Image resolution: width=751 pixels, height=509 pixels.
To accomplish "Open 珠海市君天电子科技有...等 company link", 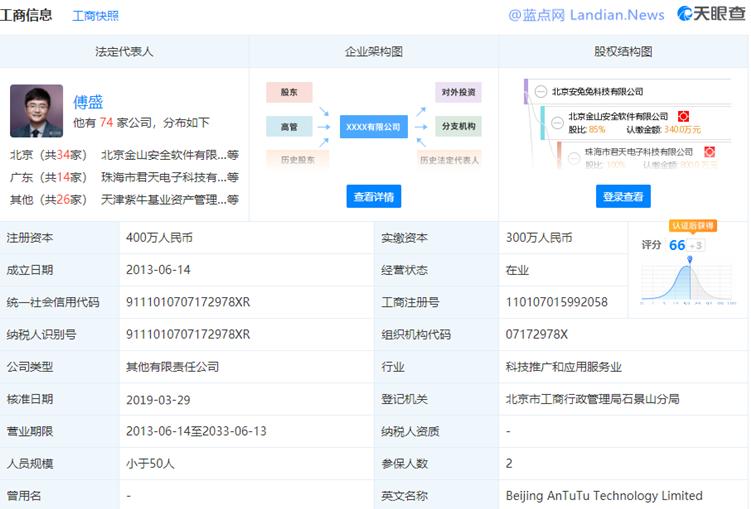I will (170, 177).
